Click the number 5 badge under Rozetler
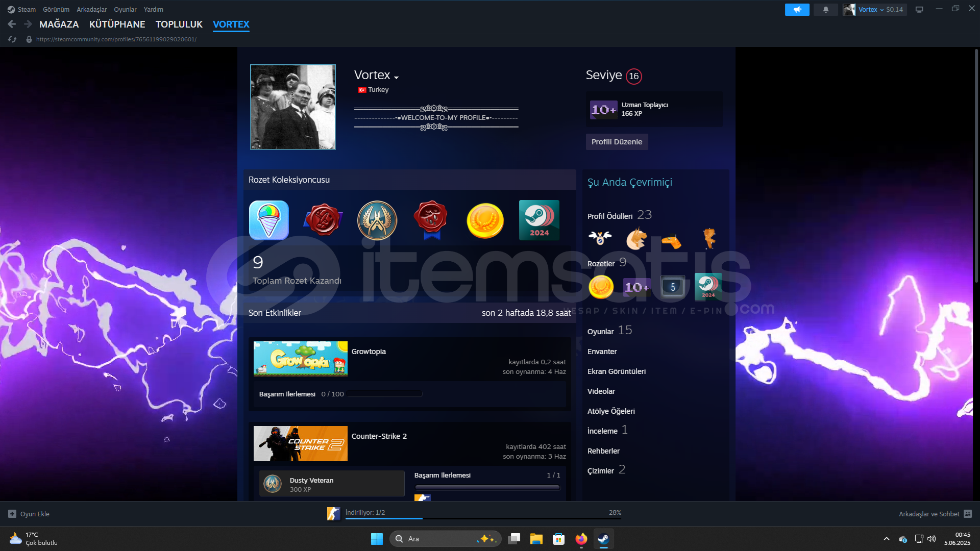The width and height of the screenshot is (980, 551). (673, 287)
